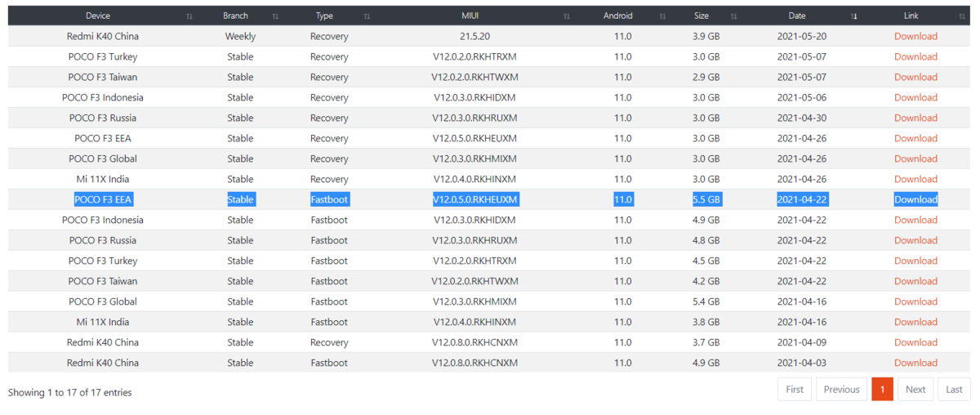980x415 pixels.
Task: Sort by Link column sort icon
Action: pyautogui.click(x=964, y=16)
